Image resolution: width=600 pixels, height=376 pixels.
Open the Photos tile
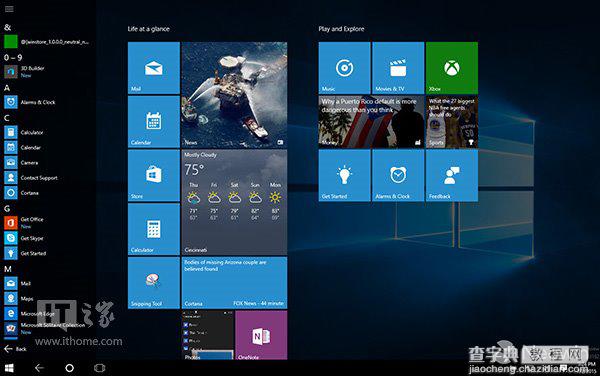click(x=208, y=335)
